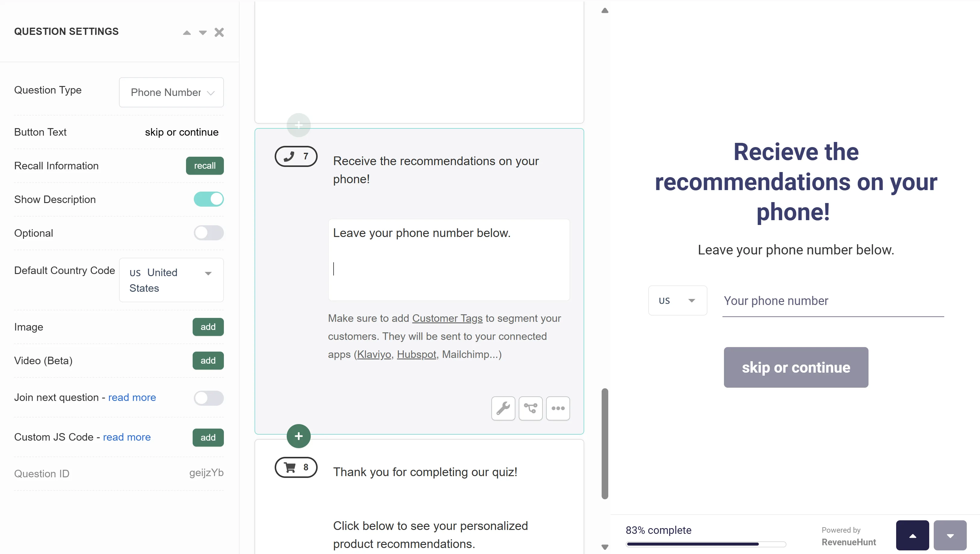Open the Klaviyo link
Screen dimensions: 980x554
[x=374, y=355]
